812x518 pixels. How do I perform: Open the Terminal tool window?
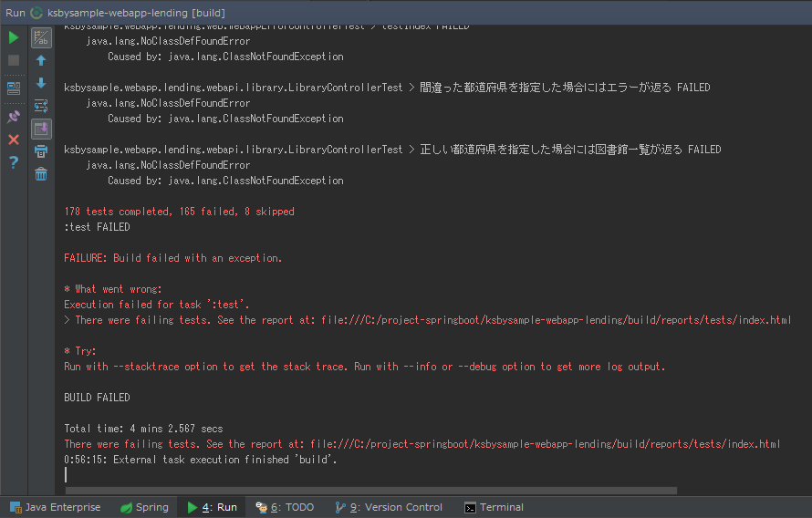pyautogui.click(x=494, y=507)
